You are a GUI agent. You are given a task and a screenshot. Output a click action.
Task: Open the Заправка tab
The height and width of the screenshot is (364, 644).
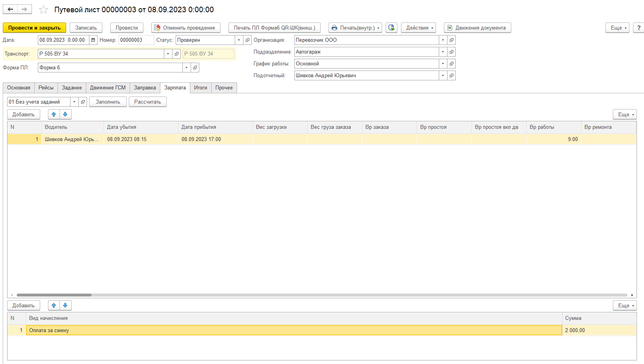click(x=145, y=88)
